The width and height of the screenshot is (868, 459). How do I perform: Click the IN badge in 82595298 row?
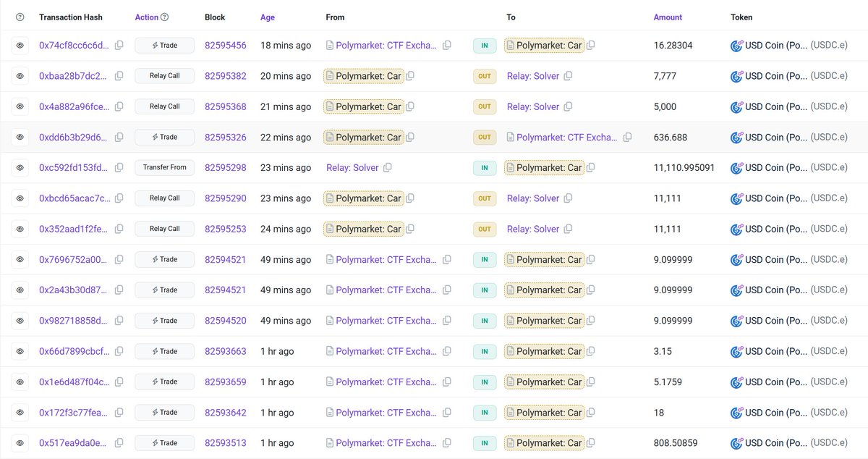(x=485, y=167)
